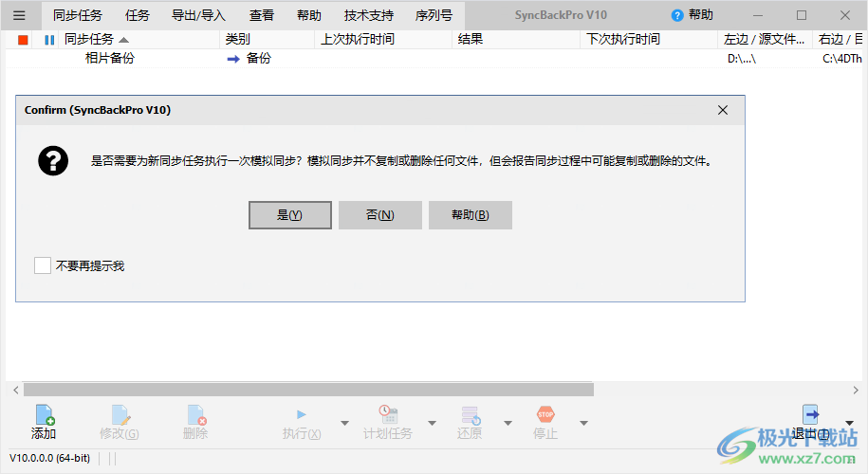Click the 执行(X) run icon
Image resolution: width=868 pixels, height=474 pixels.
coord(301,415)
